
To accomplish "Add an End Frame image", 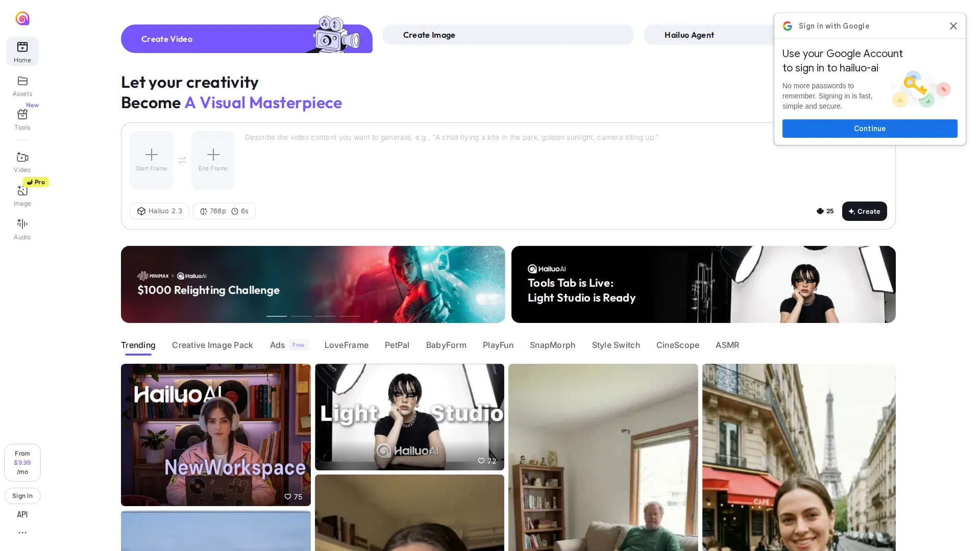I will pyautogui.click(x=213, y=160).
